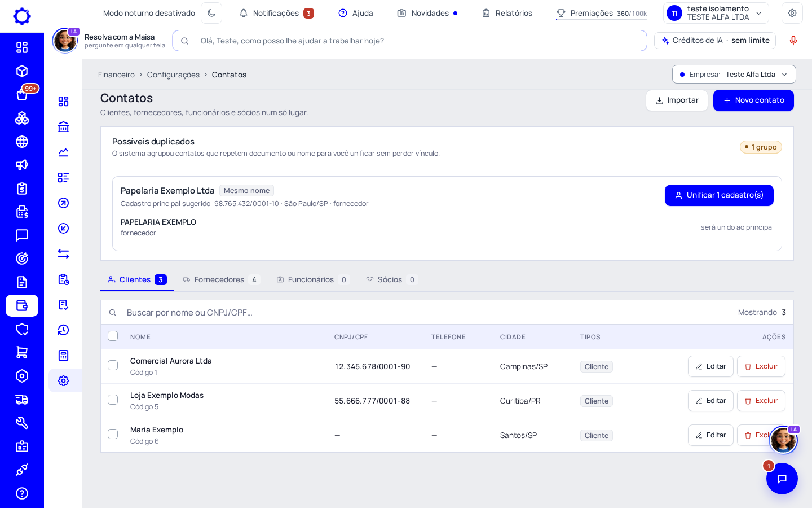This screenshot has width=812, height=508.
Task: Open the Ajuda help link
Action: 356,13
